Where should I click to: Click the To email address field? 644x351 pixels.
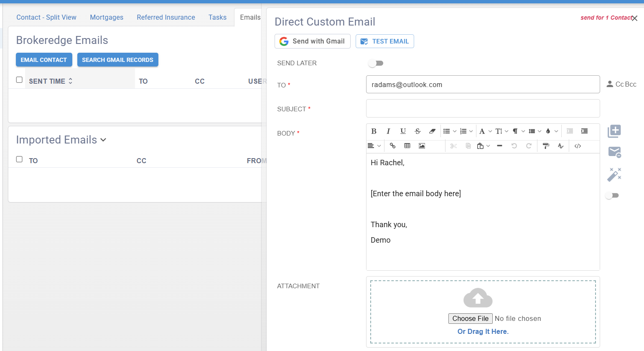pos(483,85)
